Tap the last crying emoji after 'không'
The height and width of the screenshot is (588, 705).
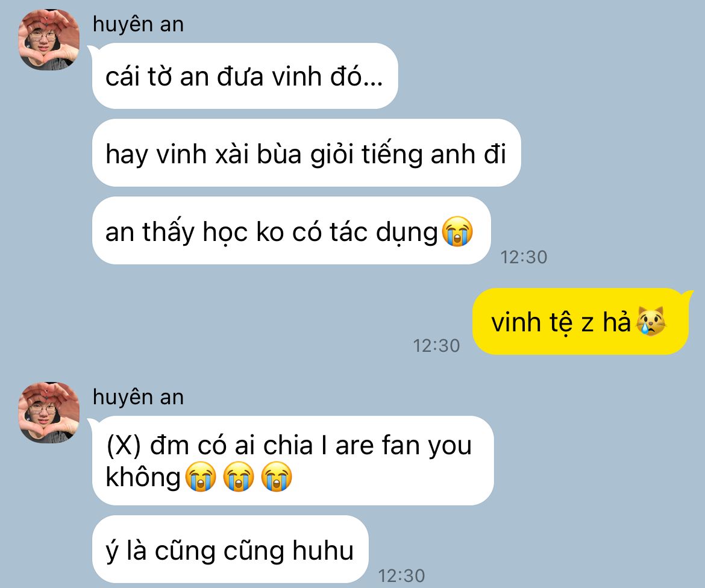[x=277, y=476]
